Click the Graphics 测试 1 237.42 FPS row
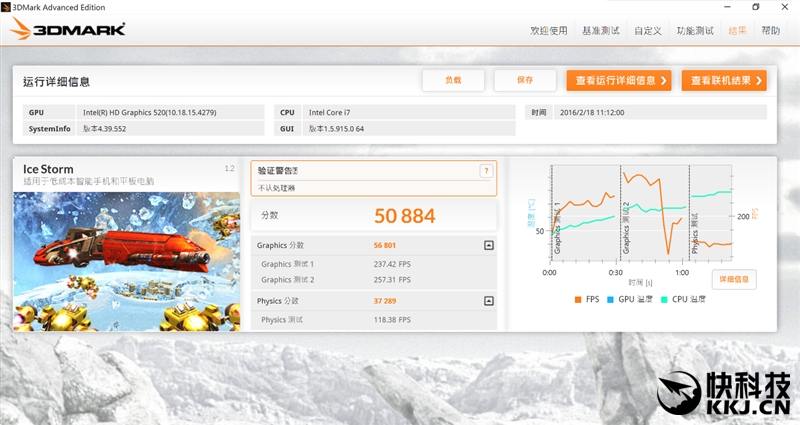This screenshot has height=425, width=800. tap(374, 264)
